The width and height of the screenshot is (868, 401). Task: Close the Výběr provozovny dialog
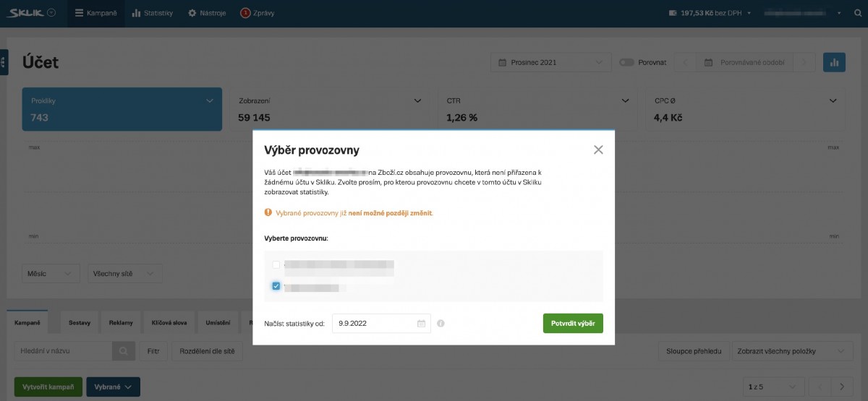[x=598, y=150]
